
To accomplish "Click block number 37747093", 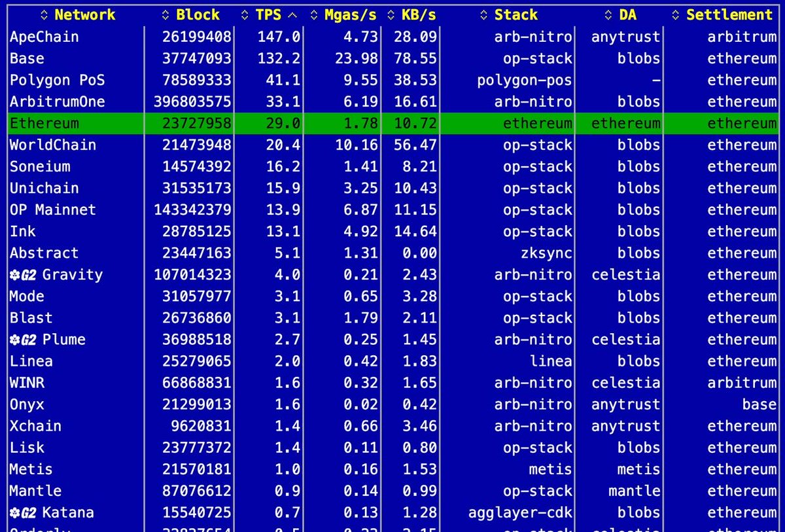I will tap(197, 59).
